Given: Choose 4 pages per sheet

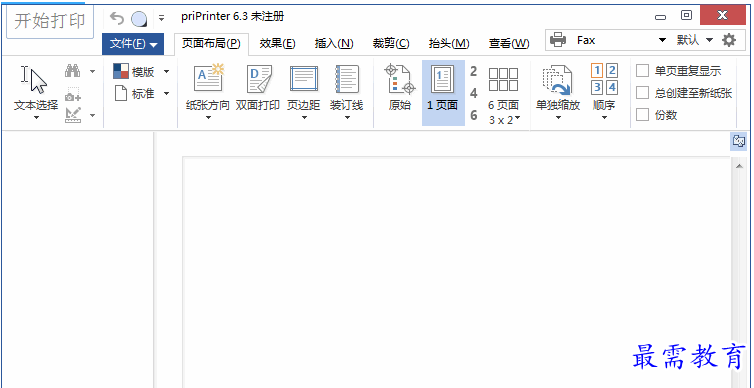Looking at the screenshot, I should (474, 93).
